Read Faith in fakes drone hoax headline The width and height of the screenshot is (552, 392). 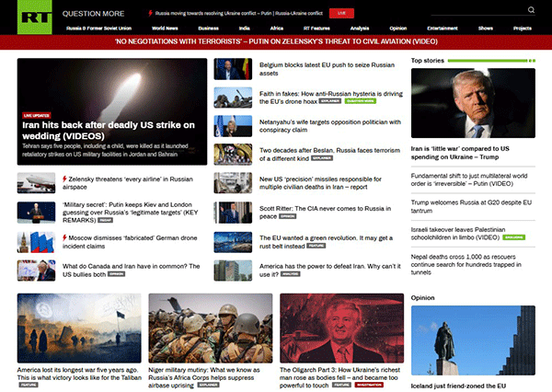331,98
